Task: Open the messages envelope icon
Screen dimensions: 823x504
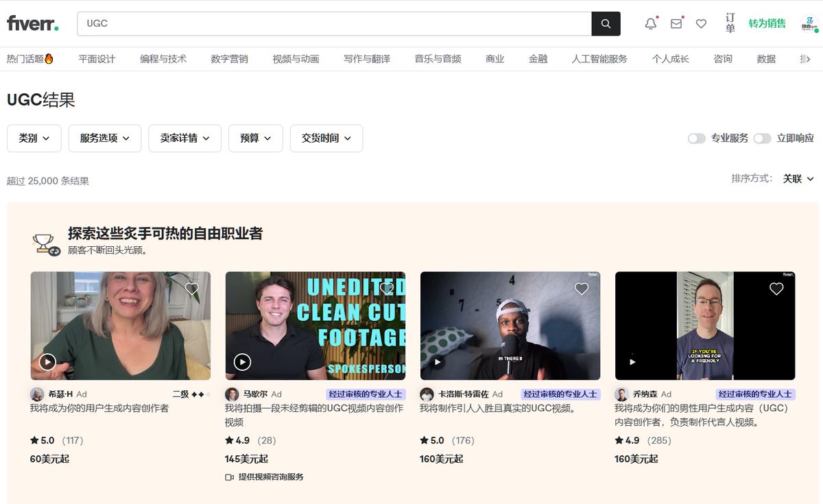Action: click(676, 23)
